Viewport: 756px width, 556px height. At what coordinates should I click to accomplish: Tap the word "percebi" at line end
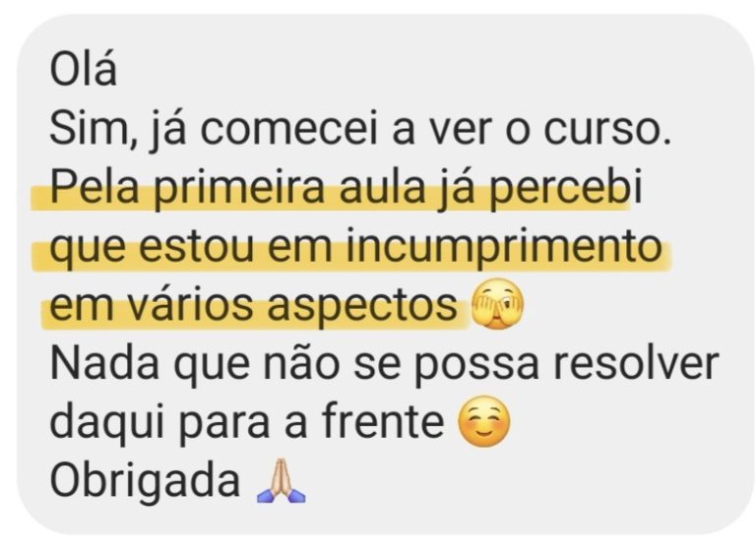click(566, 189)
